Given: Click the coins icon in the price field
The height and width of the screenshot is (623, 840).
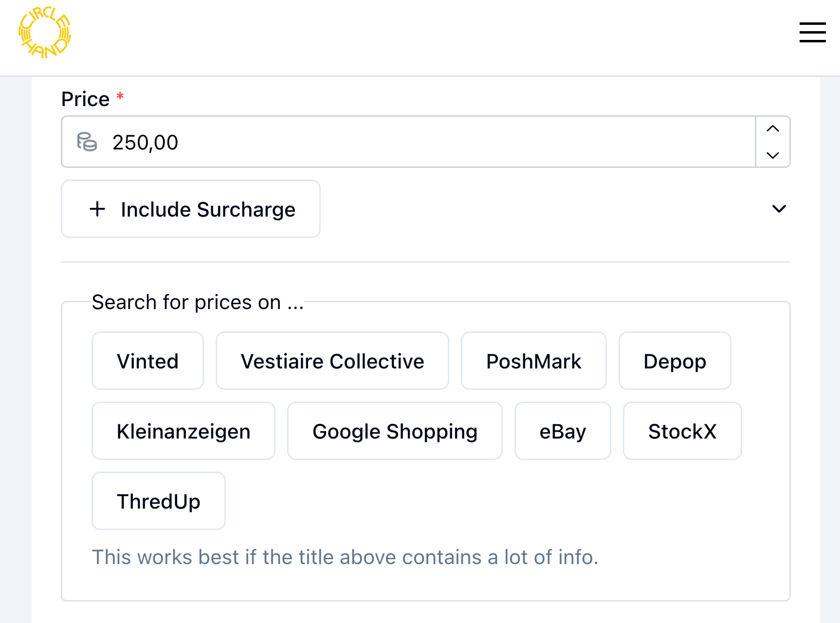Looking at the screenshot, I should [x=87, y=142].
